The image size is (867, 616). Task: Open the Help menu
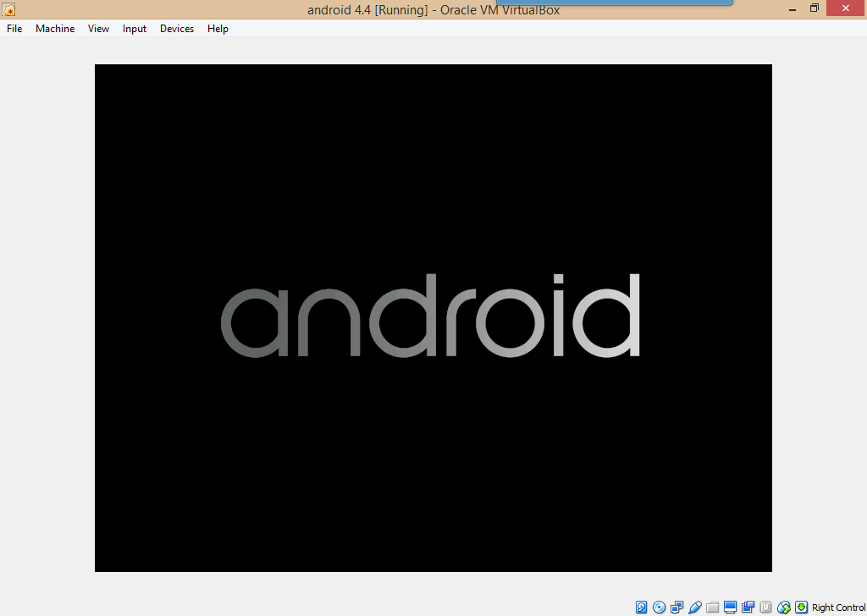(x=218, y=29)
